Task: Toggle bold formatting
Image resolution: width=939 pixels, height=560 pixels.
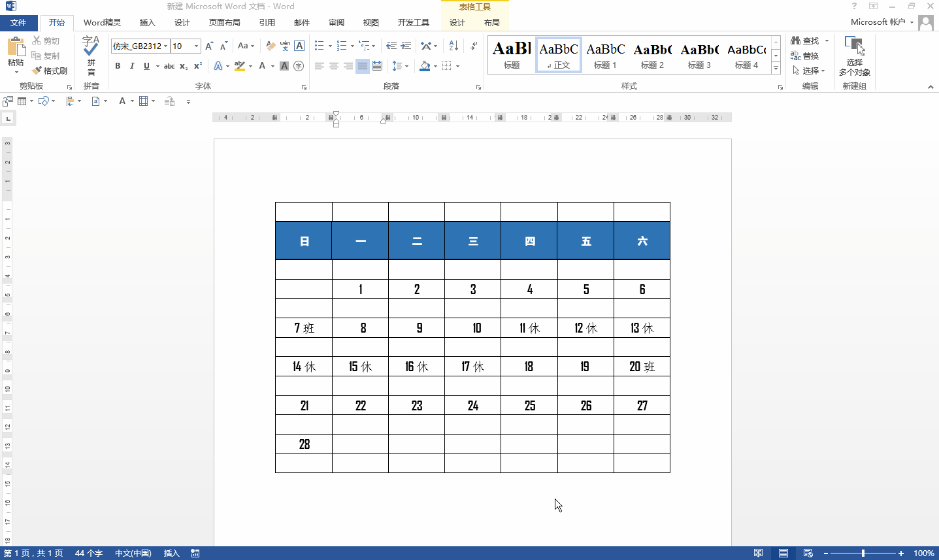Action: click(x=118, y=66)
